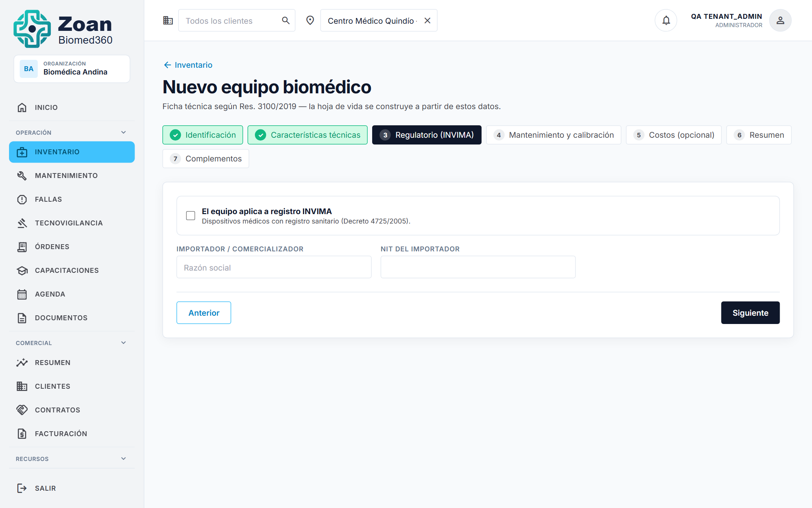Viewport: 812px width, 508px height.
Task: Open Mantenimiento in the sidebar
Action: tap(72, 176)
